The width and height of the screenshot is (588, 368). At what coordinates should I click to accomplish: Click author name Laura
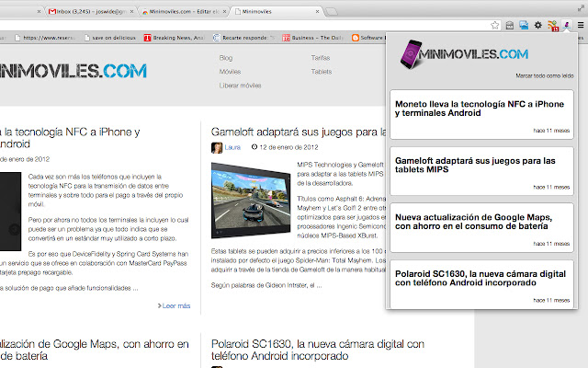[232, 147]
